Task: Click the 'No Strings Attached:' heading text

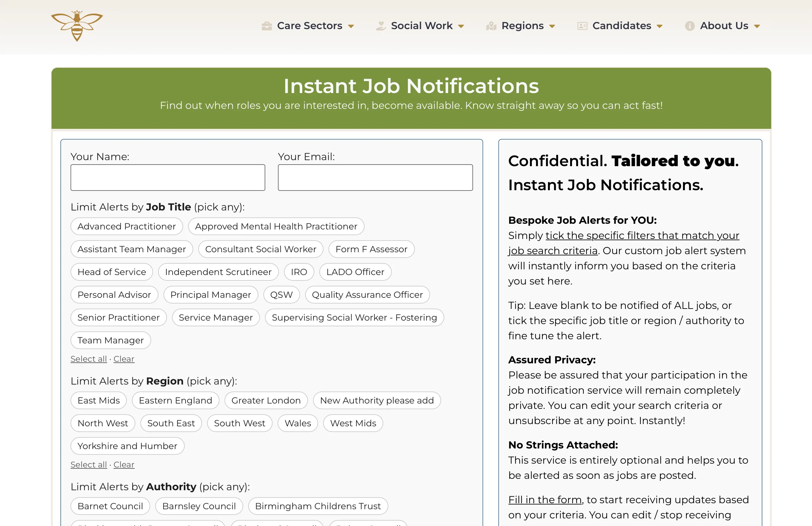Action: pyautogui.click(x=563, y=445)
